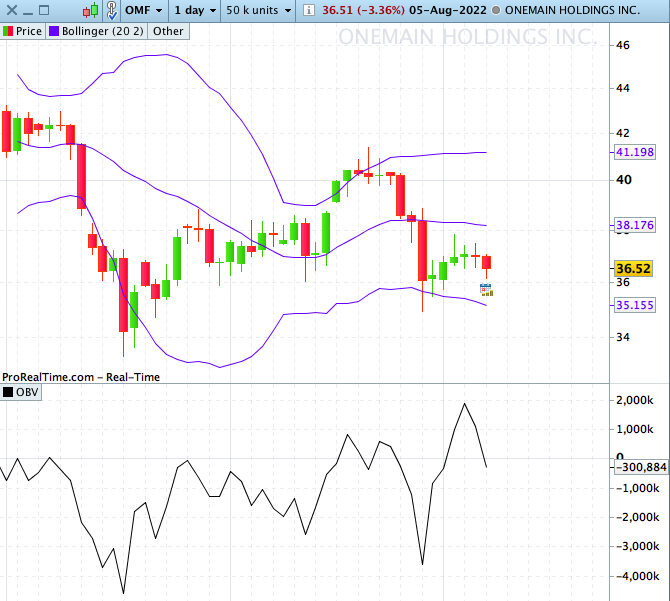Open the OBV indicator settings
Image resolution: width=670 pixels, height=601 pixels.
click(x=21, y=392)
